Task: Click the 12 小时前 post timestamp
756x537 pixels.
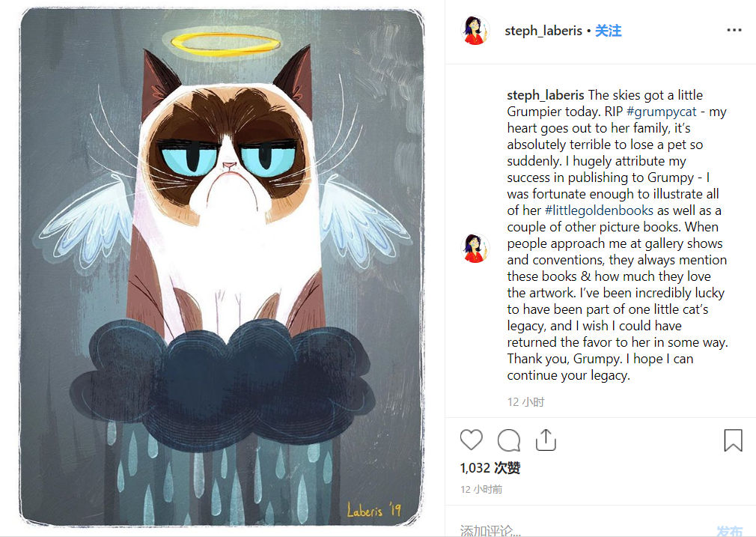Action: pos(481,489)
